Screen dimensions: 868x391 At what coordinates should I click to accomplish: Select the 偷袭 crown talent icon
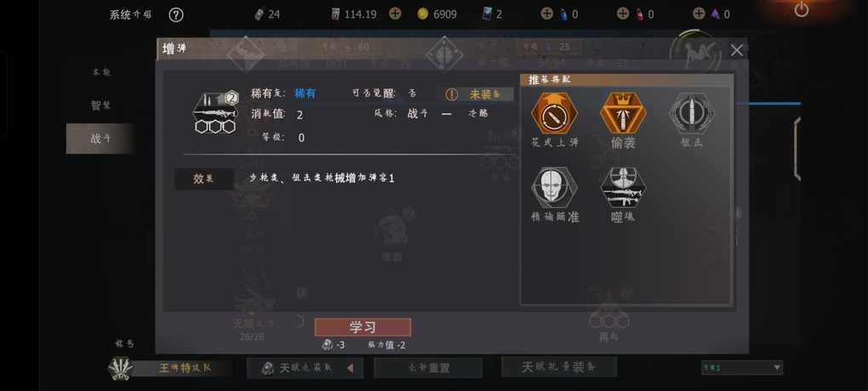[x=623, y=113]
